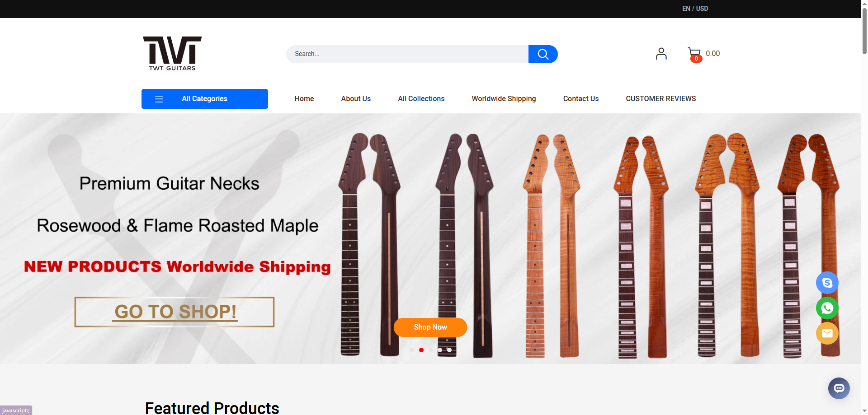868x415 pixels.
Task: Open the CUSTOMER REVIEWS menu item
Action: [660, 98]
